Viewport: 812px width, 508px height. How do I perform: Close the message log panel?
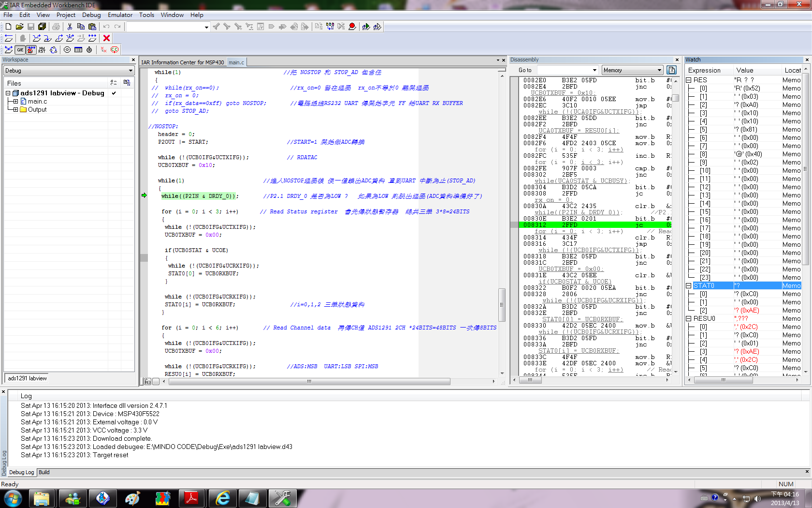(3, 392)
